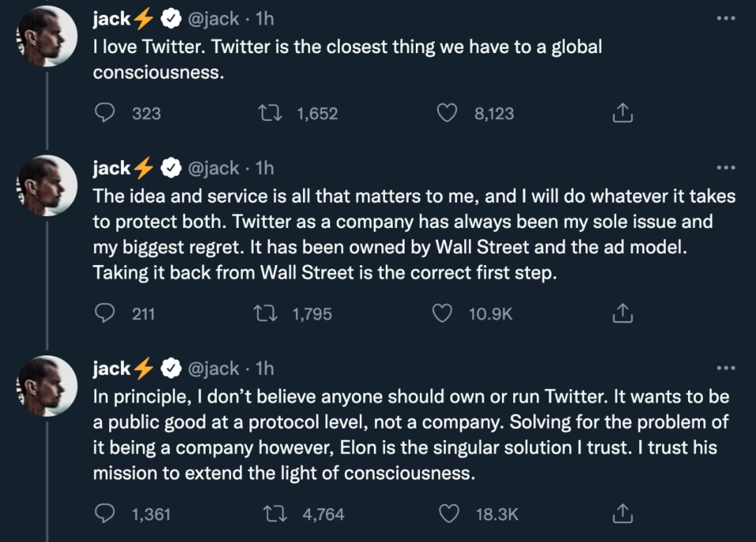The height and width of the screenshot is (542, 756).
Task: Open more options on second tweet
Action: pos(727,168)
